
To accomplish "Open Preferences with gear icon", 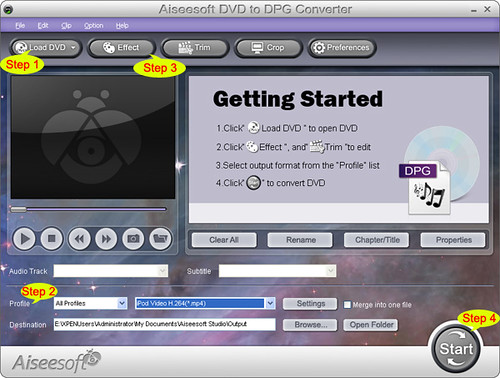I will (342, 48).
